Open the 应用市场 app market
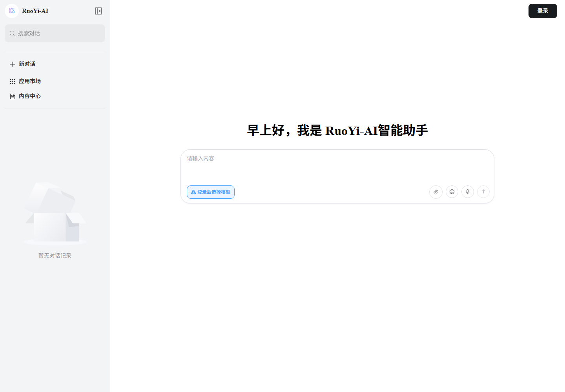Screen dimensions: 565x392 coord(55,81)
